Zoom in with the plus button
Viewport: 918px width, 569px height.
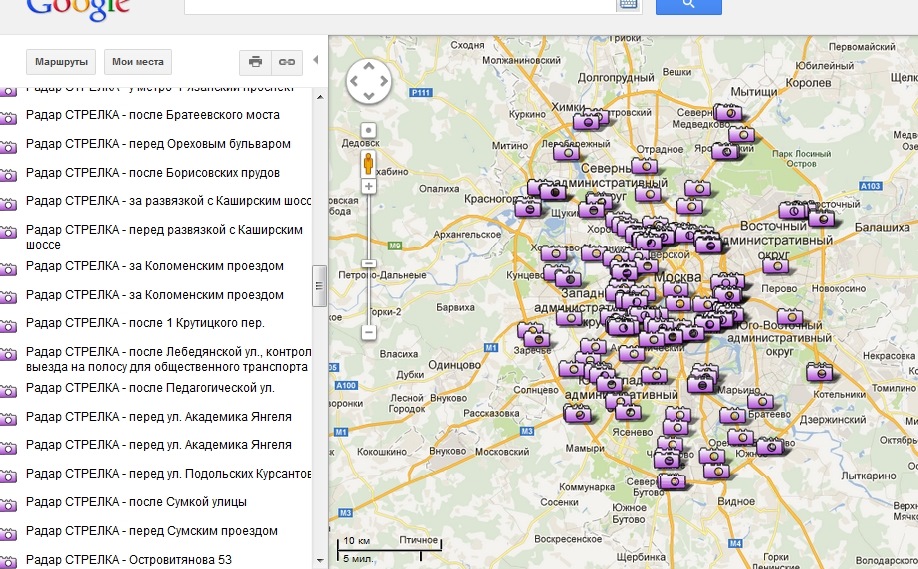point(368,187)
